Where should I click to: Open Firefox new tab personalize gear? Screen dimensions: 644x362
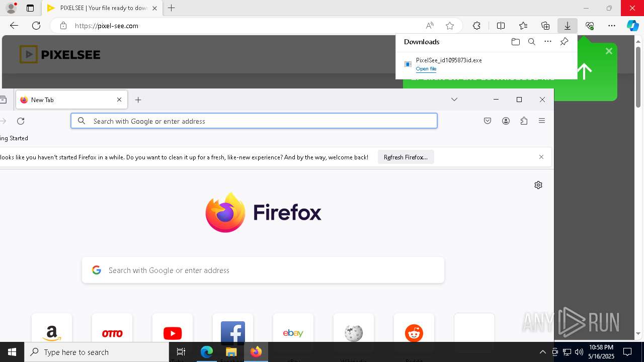(538, 185)
